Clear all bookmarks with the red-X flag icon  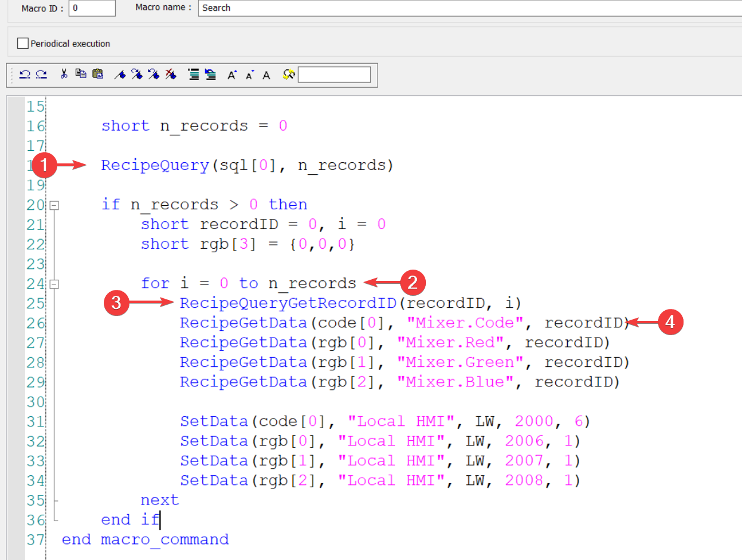(x=171, y=75)
